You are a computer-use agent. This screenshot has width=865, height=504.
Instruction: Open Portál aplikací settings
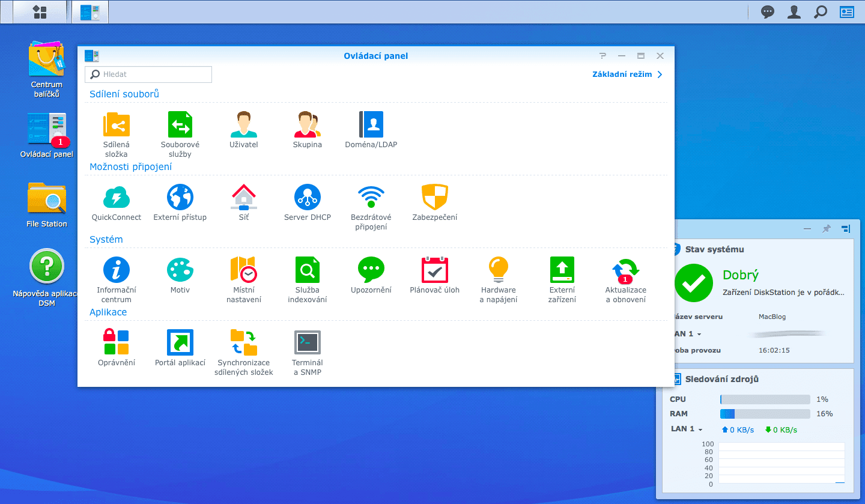pyautogui.click(x=180, y=348)
